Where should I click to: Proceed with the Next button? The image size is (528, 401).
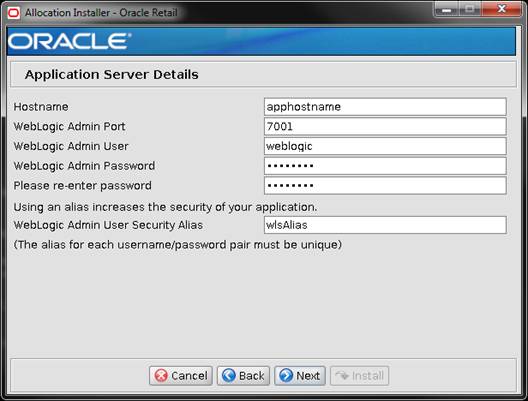pos(300,376)
